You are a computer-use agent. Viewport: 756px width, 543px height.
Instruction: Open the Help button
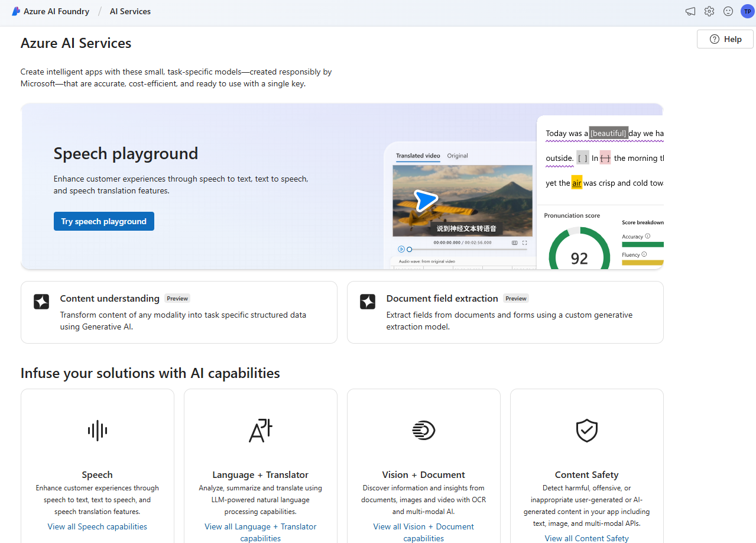[x=725, y=39]
